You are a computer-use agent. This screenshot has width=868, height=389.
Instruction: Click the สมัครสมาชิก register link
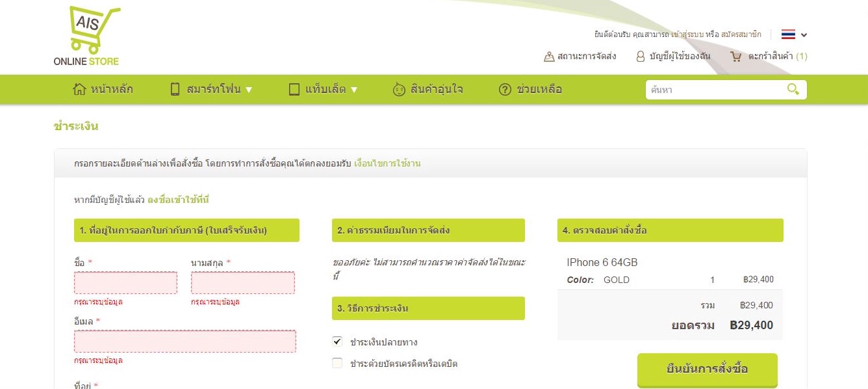click(741, 34)
